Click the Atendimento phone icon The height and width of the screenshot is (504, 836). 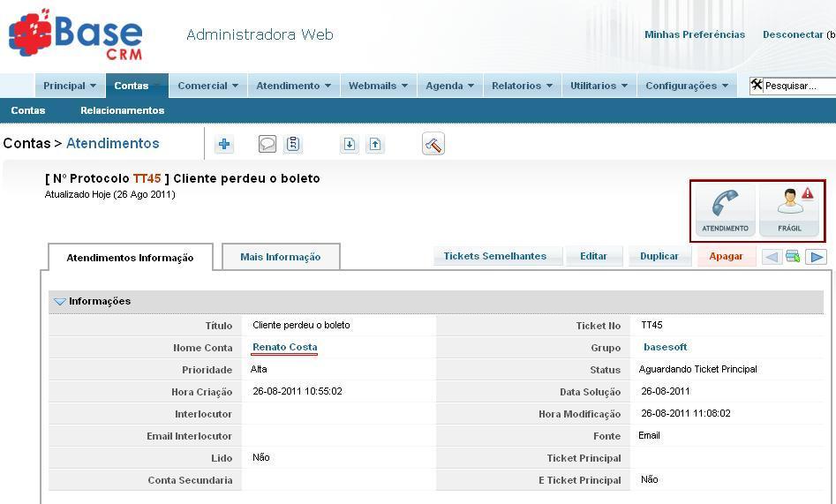click(x=725, y=210)
